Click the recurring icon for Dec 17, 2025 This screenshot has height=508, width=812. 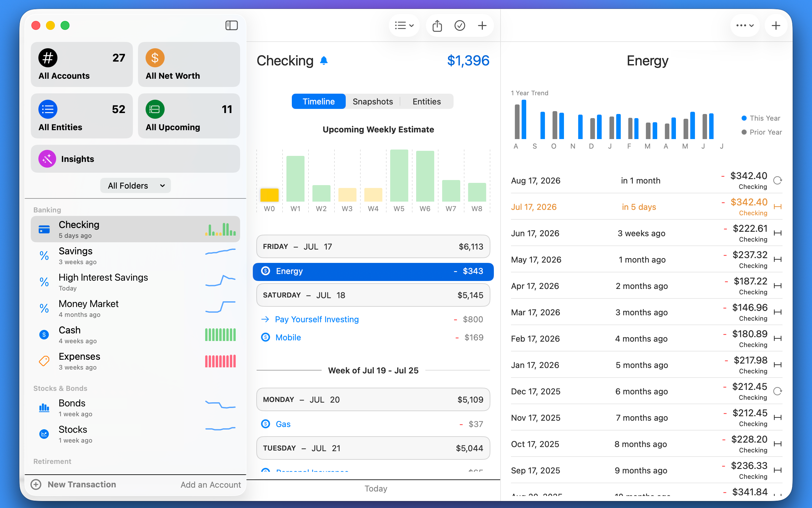point(777,391)
